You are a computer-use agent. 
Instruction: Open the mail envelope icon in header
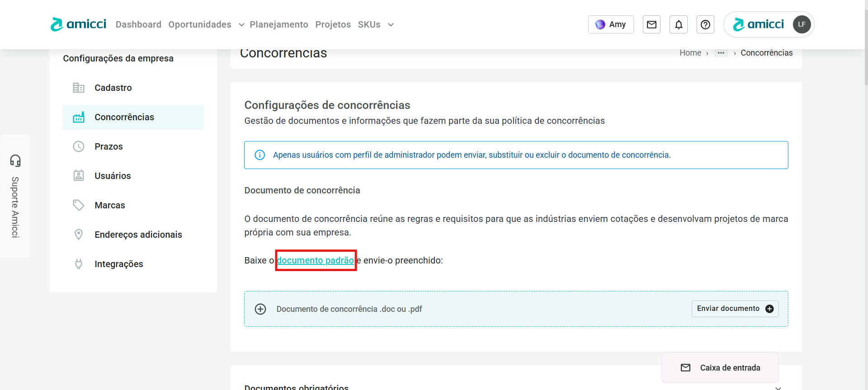pos(651,24)
